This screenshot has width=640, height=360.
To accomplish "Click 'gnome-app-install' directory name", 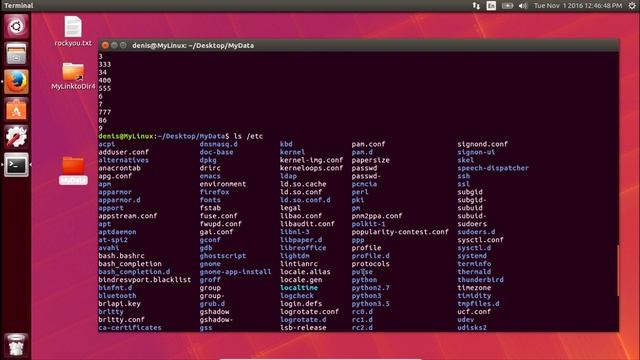I will point(235,271).
